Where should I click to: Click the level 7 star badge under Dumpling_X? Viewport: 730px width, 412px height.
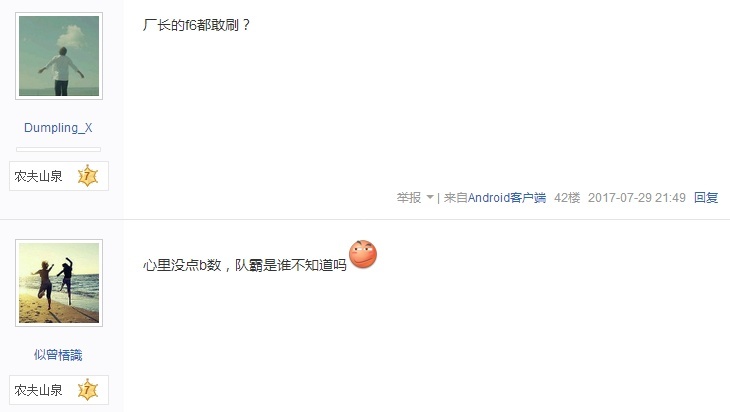click(x=88, y=176)
